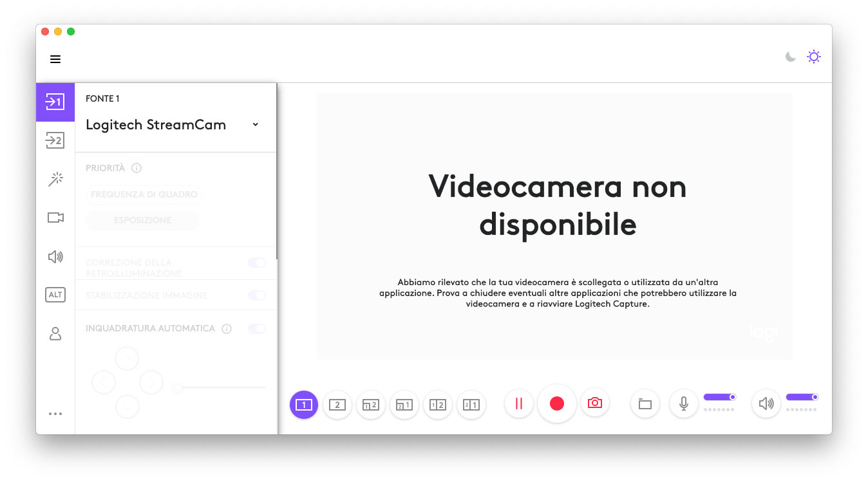Viewport: 868px width, 482px height.
Task: Click the Videocamera non disponibile message
Action: point(558,205)
